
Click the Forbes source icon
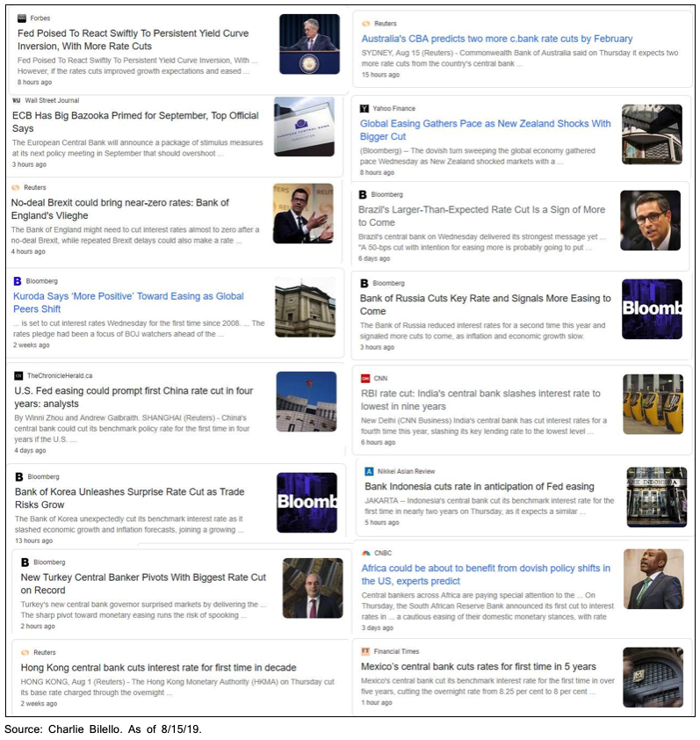pyautogui.click(x=22, y=18)
